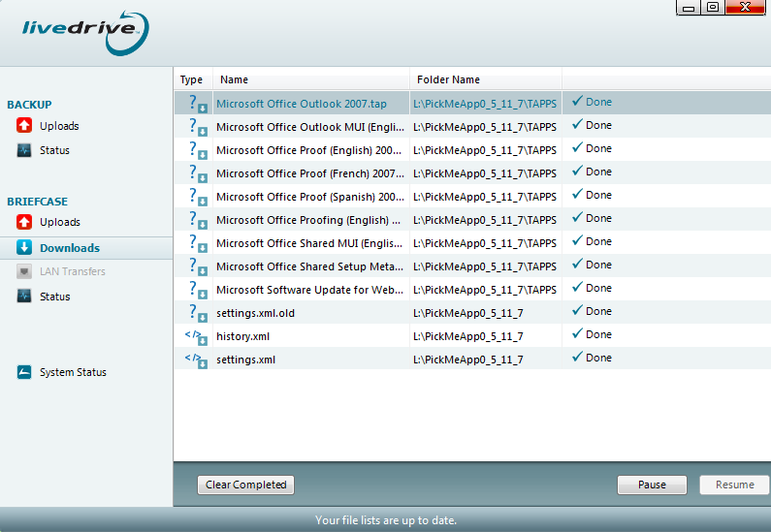Click file type icon for Proofing (English) row

(197, 220)
